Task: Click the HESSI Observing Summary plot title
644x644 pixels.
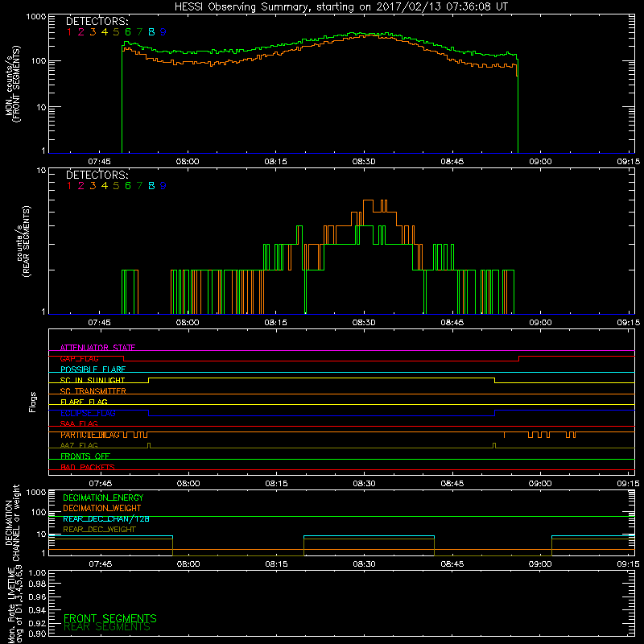Action: coord(341,7)
